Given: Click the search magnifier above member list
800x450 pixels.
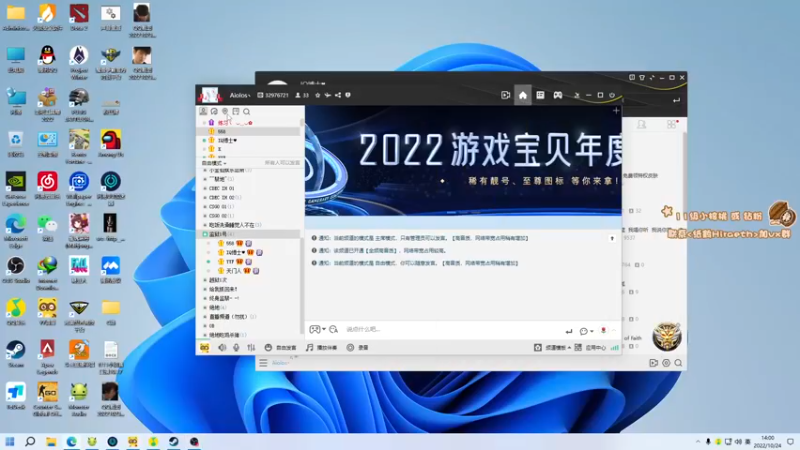Looking at the screenshot, I should [246, 111].
